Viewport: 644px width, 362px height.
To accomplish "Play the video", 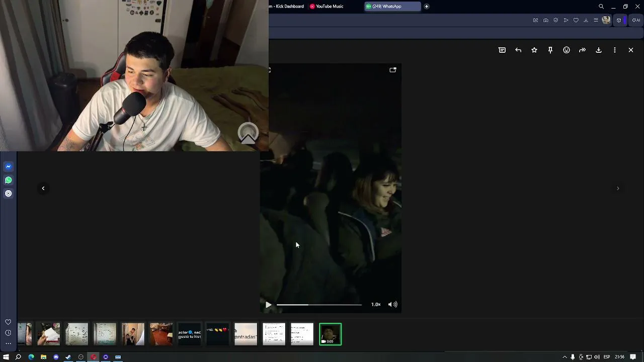I will coord(268,305).
